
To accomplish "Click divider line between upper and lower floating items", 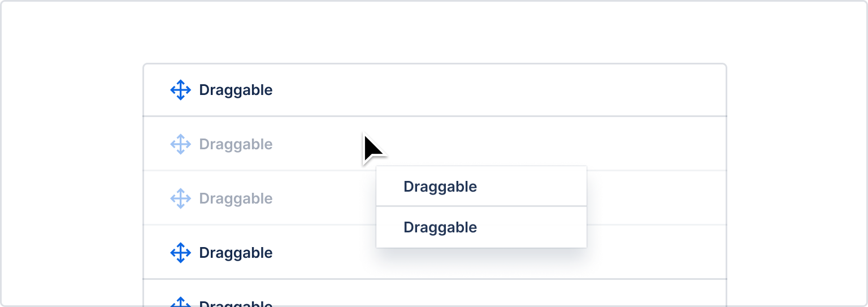I will (481, 206).
